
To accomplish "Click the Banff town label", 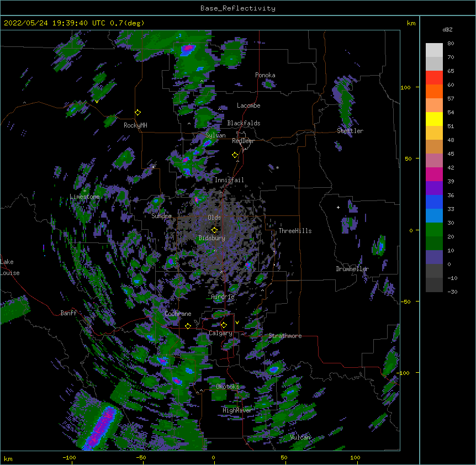I will pyautogui.click(x=68, y=313).
